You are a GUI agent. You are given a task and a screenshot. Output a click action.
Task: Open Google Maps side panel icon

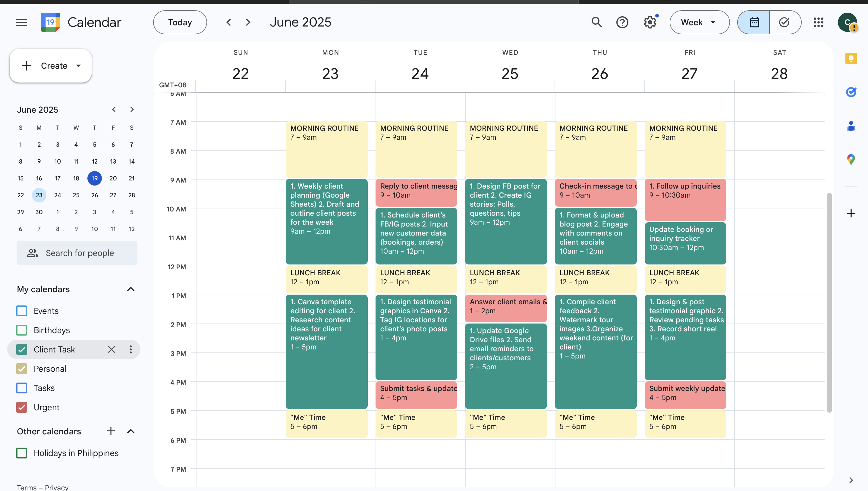click(851, 159)
